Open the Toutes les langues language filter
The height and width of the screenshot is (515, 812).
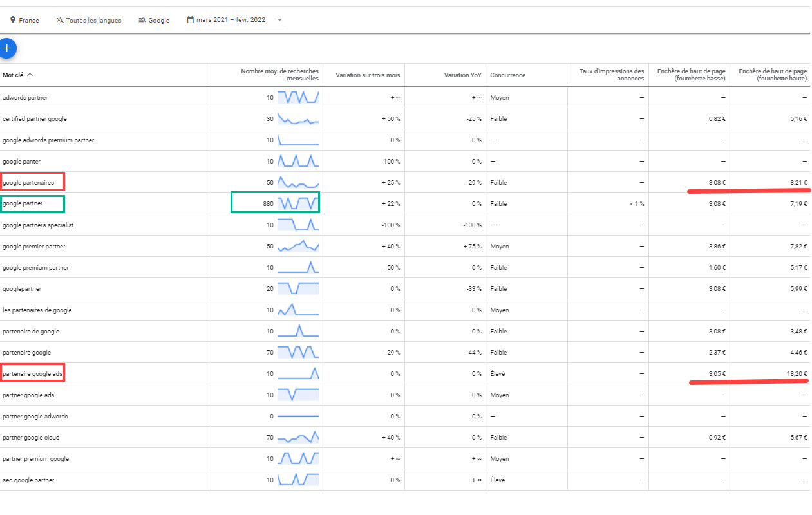pyautogui.click(x=89, y=20)
